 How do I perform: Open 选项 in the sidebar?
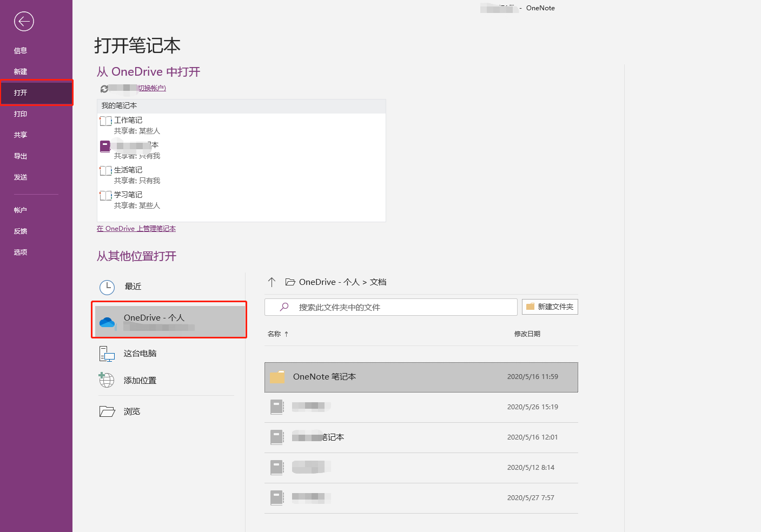pos(21,252)
